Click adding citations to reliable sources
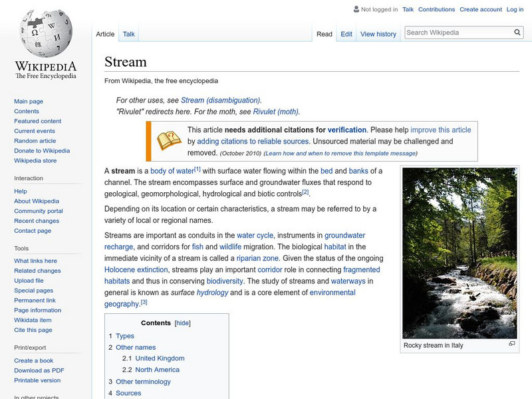Viewport: 532px width, 399px height. 253,141
